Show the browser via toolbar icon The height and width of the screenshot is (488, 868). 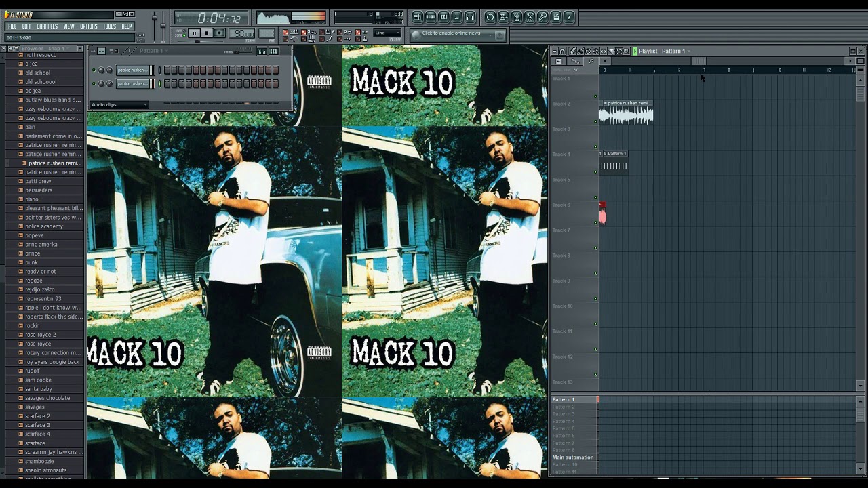pos(457,17)
